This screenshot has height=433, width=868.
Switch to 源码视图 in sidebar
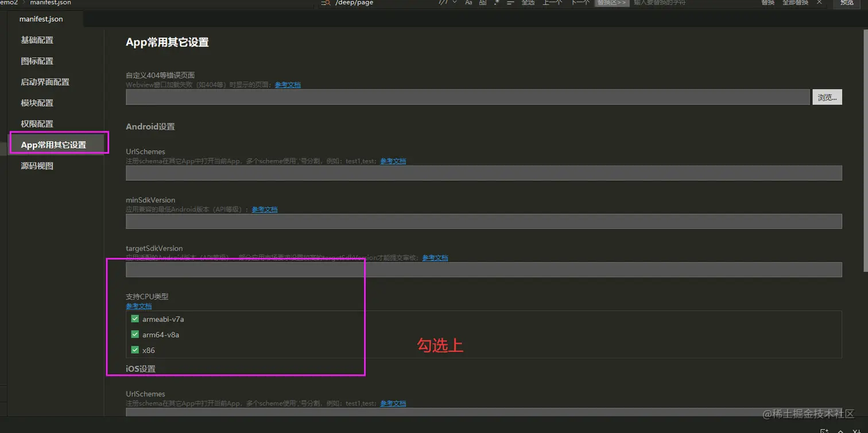click(37, 166)
